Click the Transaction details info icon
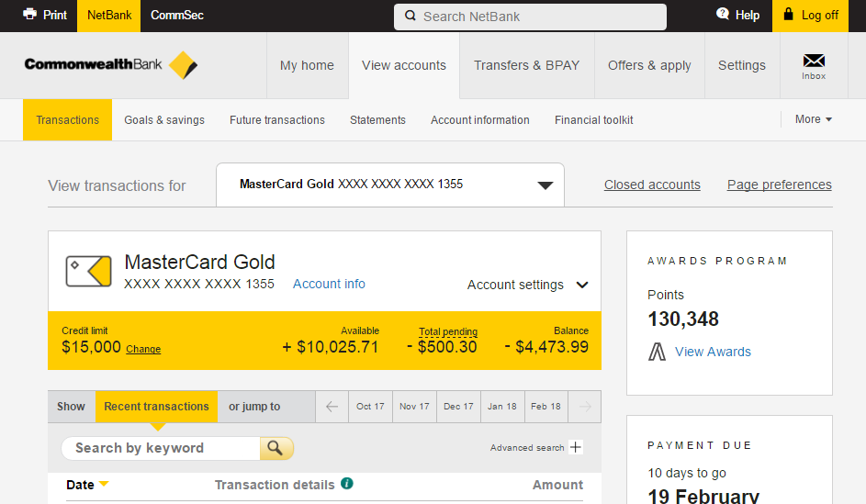866x504 pixels. click(347, 484)
